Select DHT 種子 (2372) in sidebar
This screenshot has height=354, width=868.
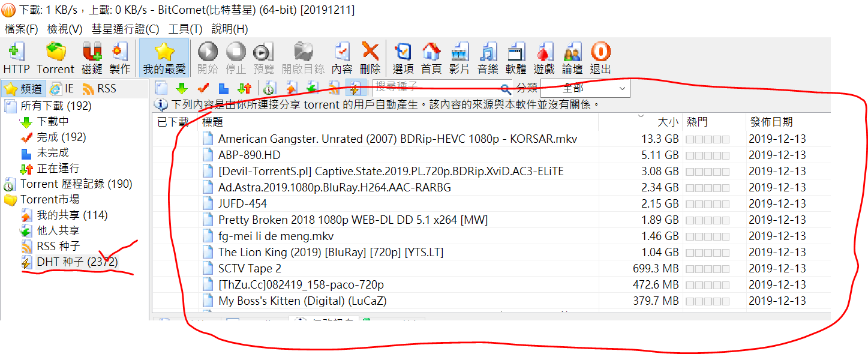click(69, 262)
